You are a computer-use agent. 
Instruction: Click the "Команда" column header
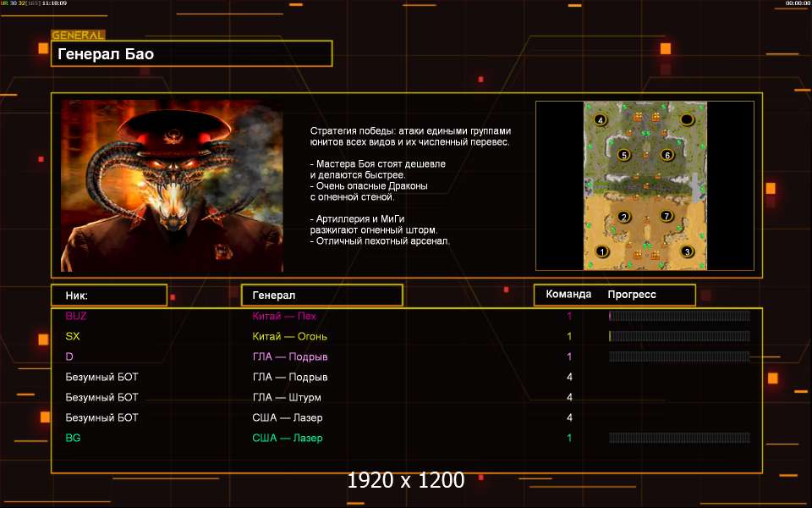tap(568, 294)
